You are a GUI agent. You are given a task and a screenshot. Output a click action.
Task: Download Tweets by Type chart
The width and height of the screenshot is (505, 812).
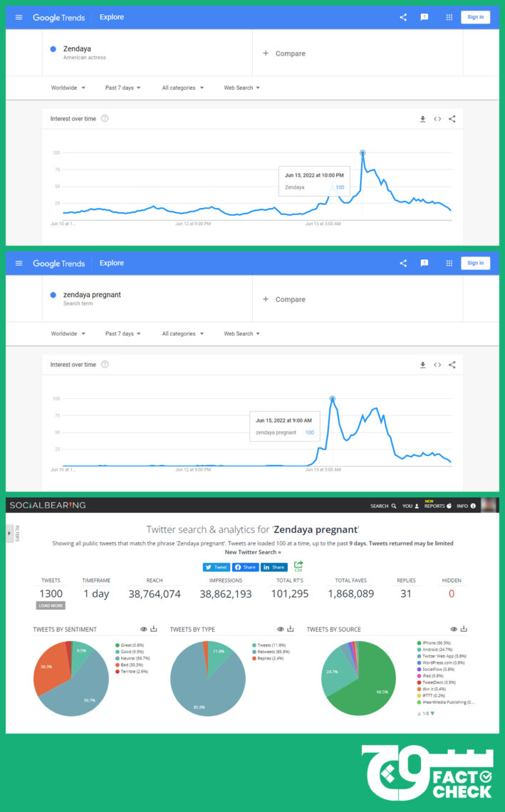(x=291, y=629)
